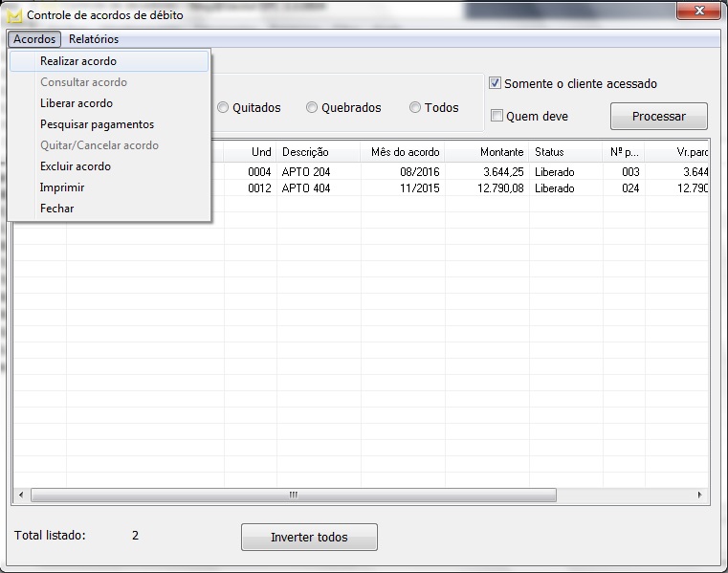Select the APTO 404 table row
This screenshot has height=573, width=728.
coord(308,188)
